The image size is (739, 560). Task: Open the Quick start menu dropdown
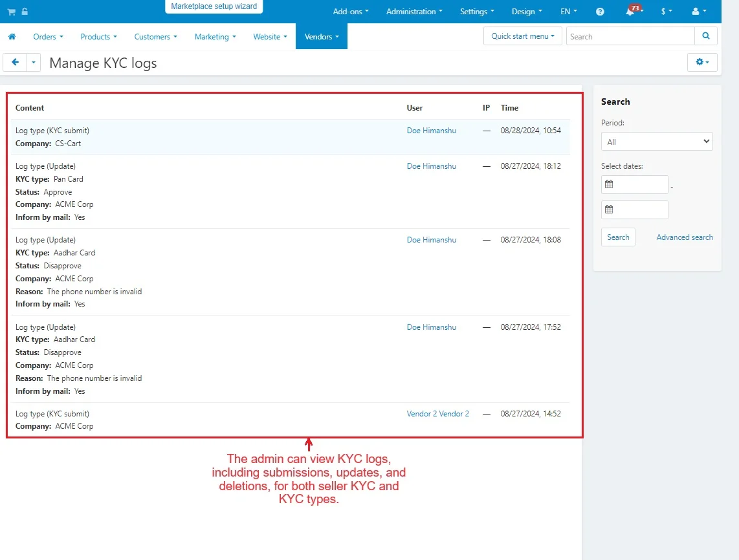pyautogui.click(x=522, y=36)
